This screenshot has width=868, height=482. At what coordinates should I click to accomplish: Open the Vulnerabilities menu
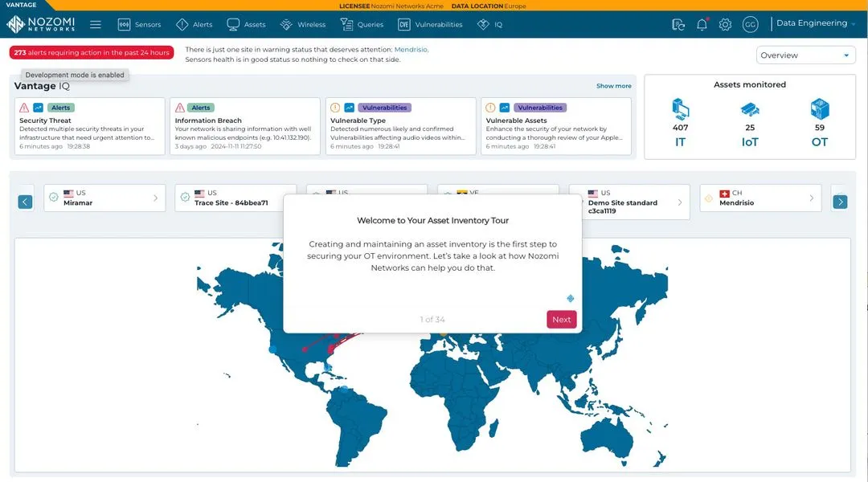click(x=430, y=24)
